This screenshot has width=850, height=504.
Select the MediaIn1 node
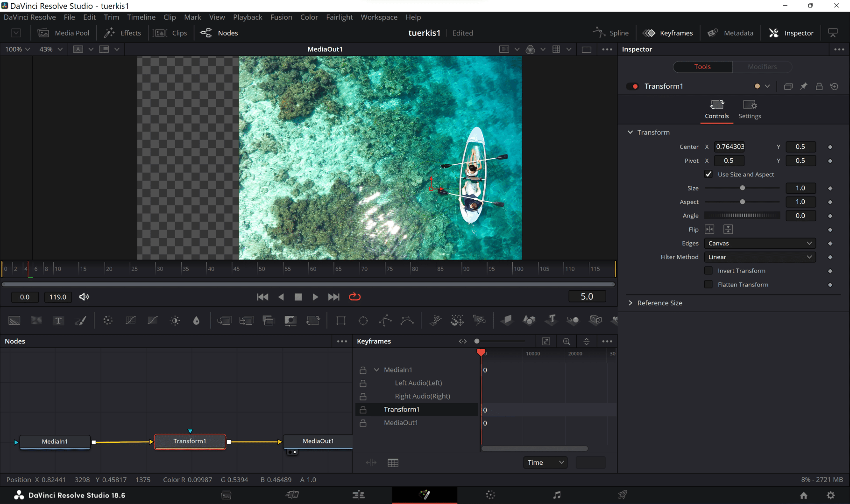55,441
